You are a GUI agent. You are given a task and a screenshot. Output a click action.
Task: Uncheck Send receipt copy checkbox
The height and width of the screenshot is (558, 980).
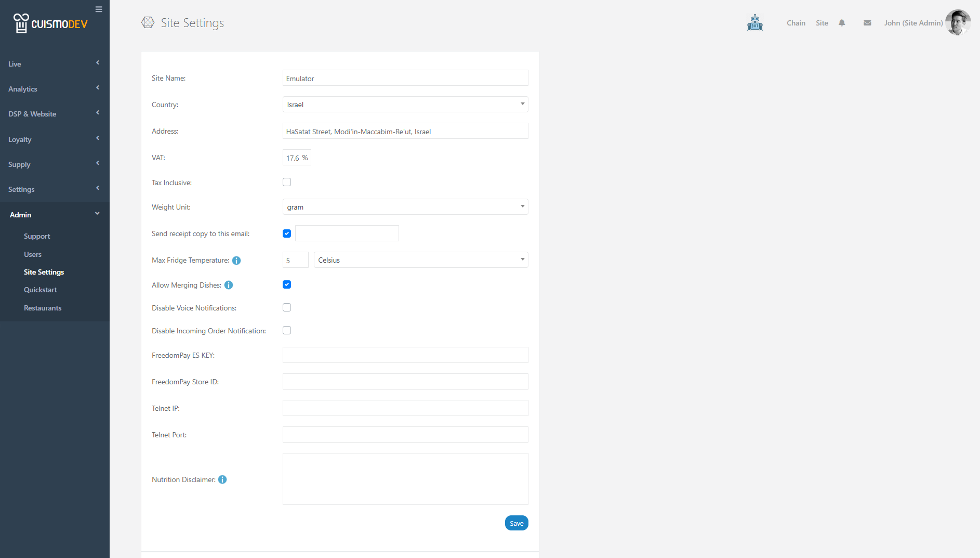pyautogui.click(x=287, y=233)
